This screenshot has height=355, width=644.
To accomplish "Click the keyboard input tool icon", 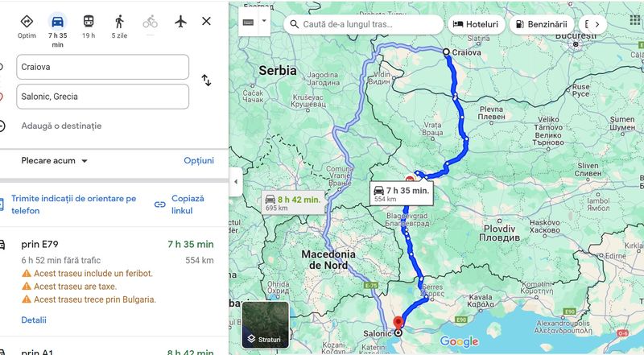I will click(248, 23).
